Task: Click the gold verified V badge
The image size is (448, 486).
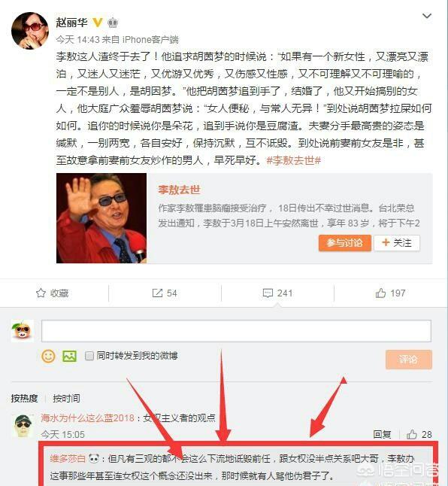Action: (98, 23)
